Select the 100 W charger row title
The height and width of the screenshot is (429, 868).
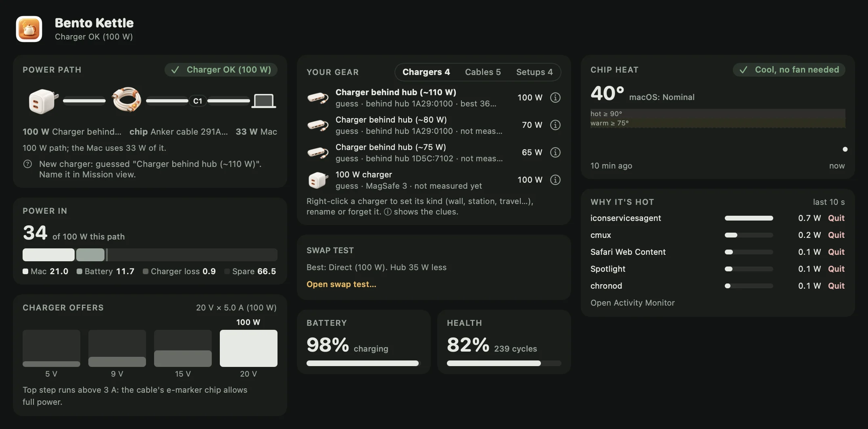pyautogui.click(x=363, y=175)
